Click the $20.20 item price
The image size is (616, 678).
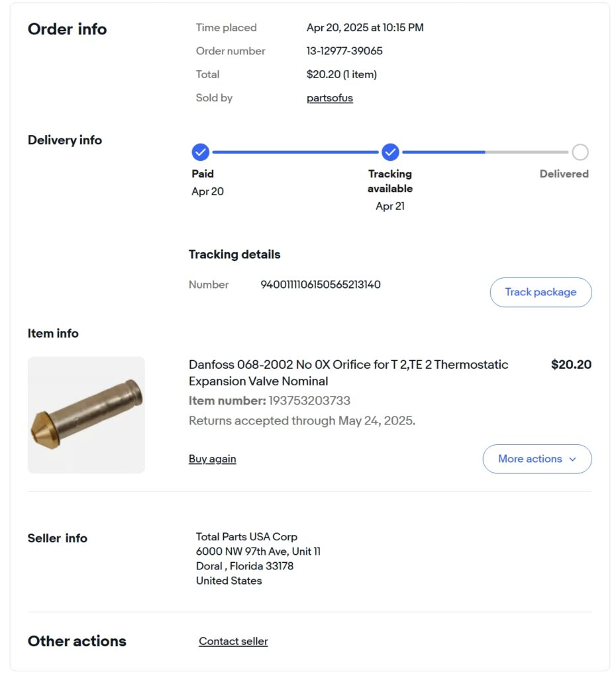pyautogui.click(x=571, y=365)
